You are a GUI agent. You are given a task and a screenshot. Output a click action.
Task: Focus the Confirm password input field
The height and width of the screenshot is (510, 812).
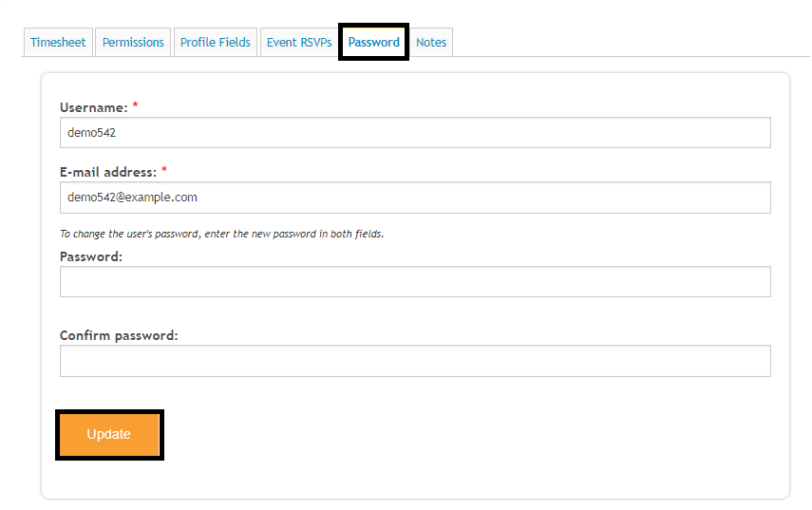click(415, 361)
